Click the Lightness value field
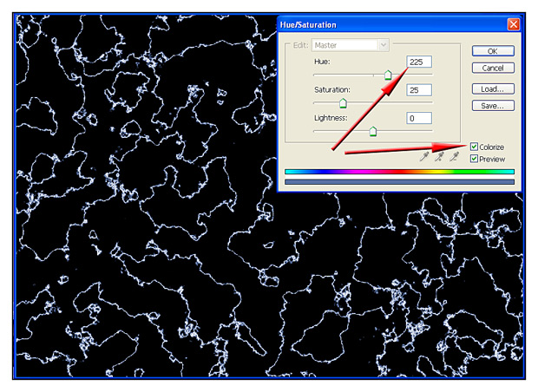 (x=419, y=118)
